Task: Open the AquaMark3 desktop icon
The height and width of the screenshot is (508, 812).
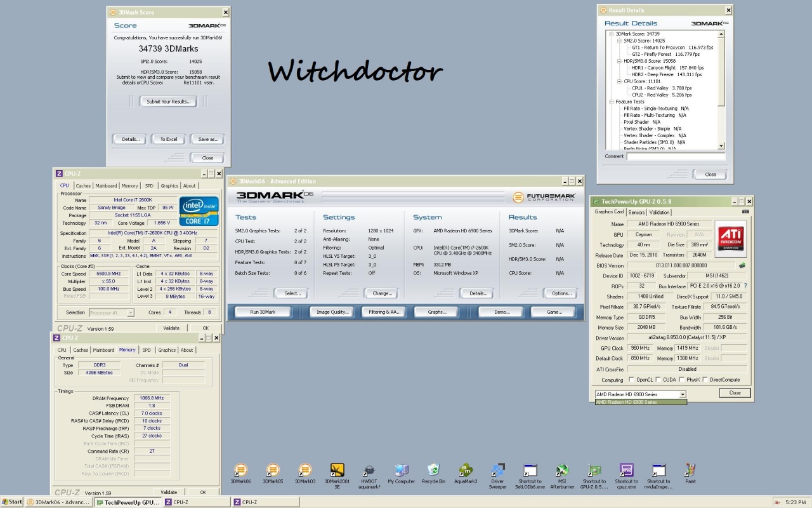Action: [466, 471]
